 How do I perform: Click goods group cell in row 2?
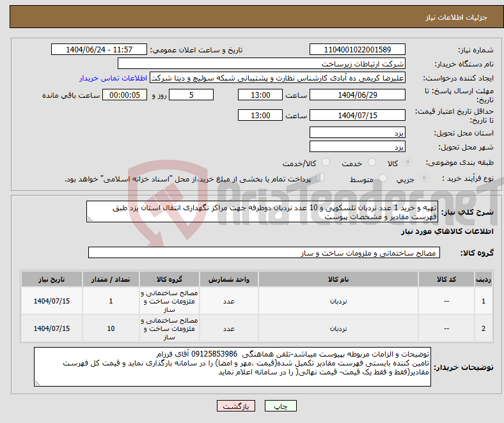click(x=169, y=328)
